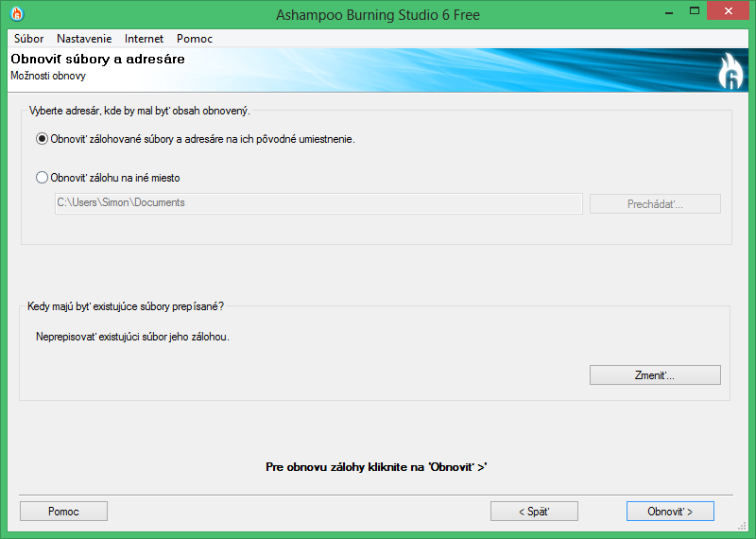Click the Prechádzať... browse button
The image size is (756, 539).
click(655, 204)
